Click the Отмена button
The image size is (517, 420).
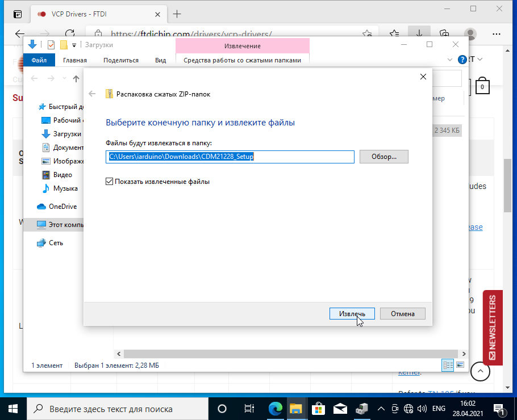point(403,314)
